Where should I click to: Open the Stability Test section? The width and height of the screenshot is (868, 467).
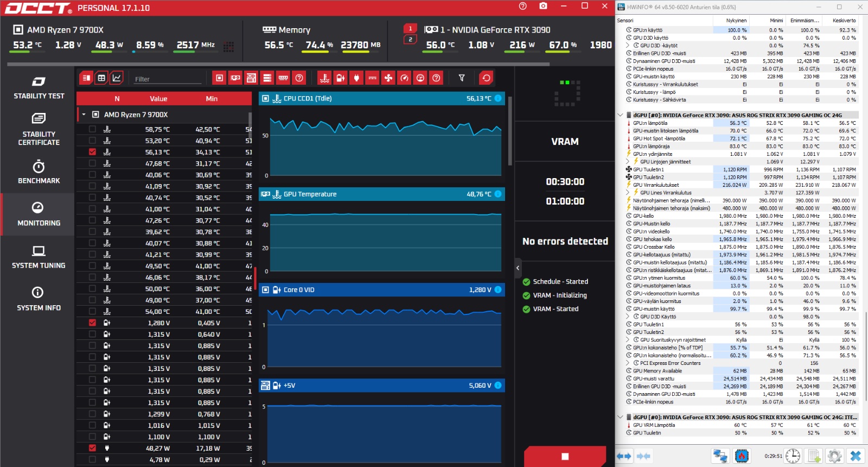(x=39, y=87)
